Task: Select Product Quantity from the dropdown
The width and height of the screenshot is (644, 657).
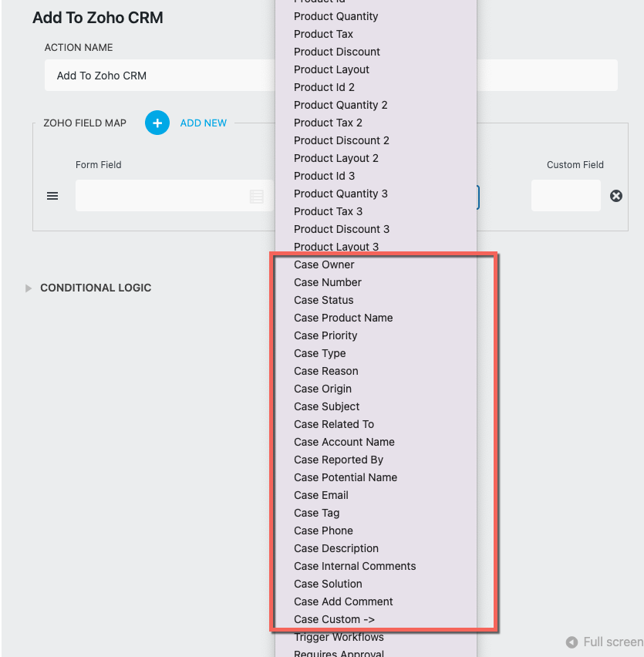Action: (x=335, y=16)
